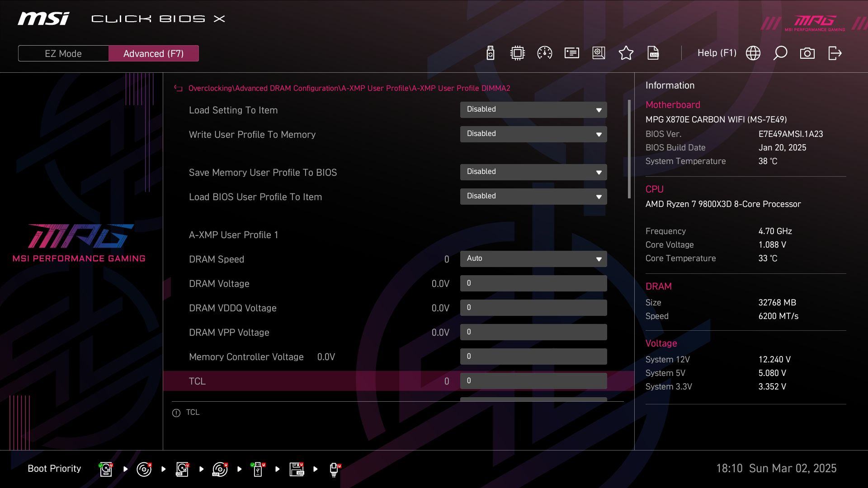Click the globe language icon

(x=753, y=53)
